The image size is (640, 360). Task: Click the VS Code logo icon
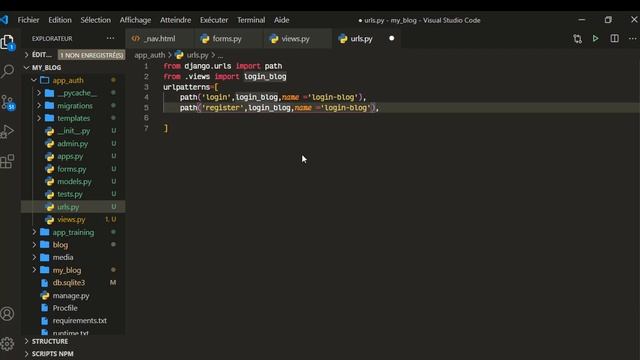point(4,20)
